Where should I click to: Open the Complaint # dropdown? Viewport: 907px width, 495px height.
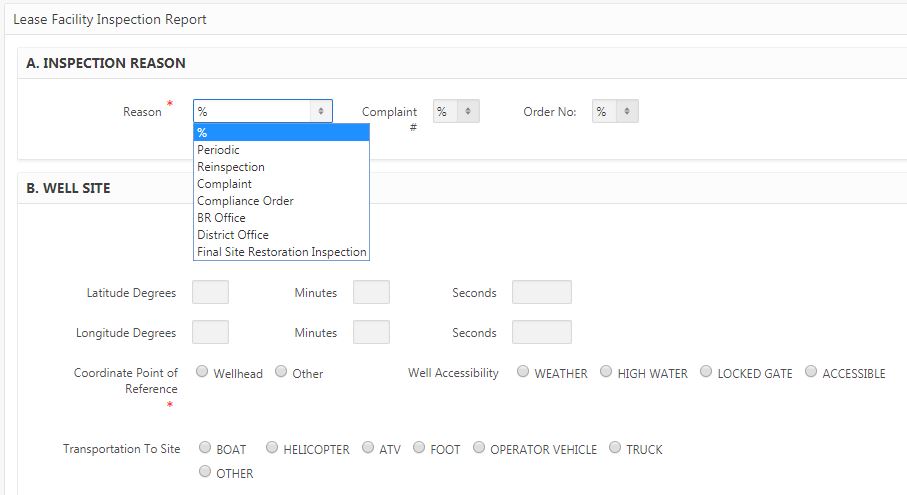[455, 111]
